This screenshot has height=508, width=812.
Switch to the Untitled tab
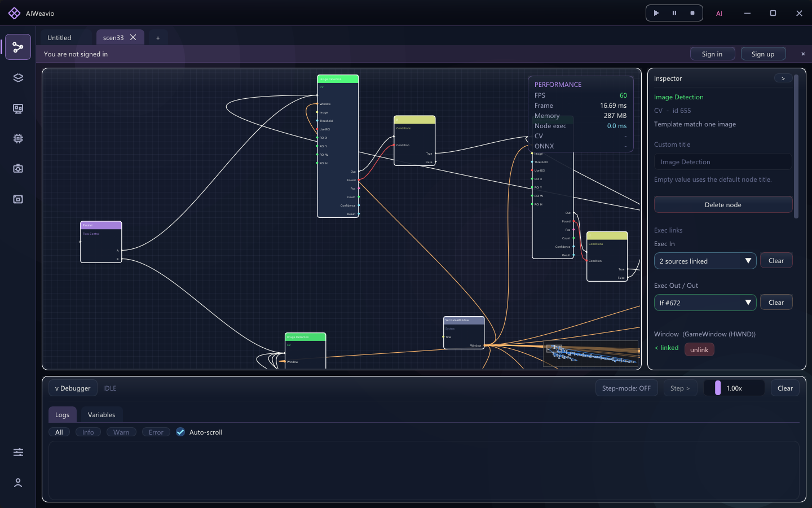(59, 38)
